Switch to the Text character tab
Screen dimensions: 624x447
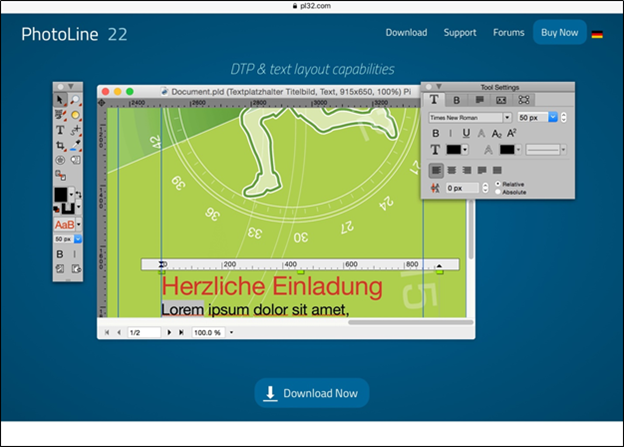click(434, 100)
